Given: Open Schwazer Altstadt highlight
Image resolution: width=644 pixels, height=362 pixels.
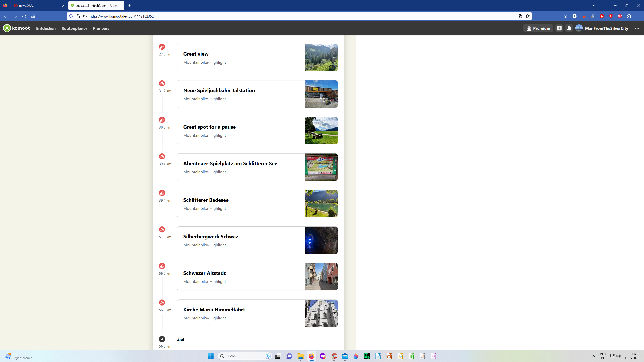Looking at the screenshot, I should [257, 277].
